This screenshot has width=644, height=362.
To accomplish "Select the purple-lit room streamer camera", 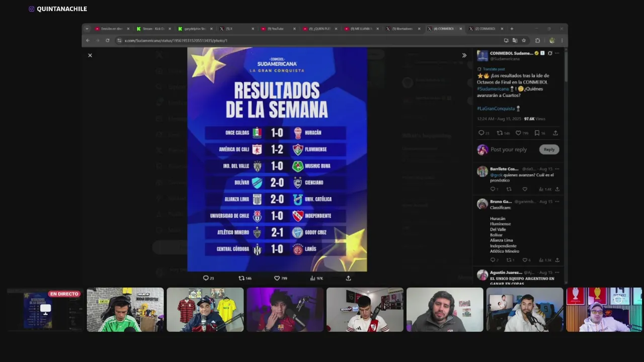I will [x=285, y=310].
